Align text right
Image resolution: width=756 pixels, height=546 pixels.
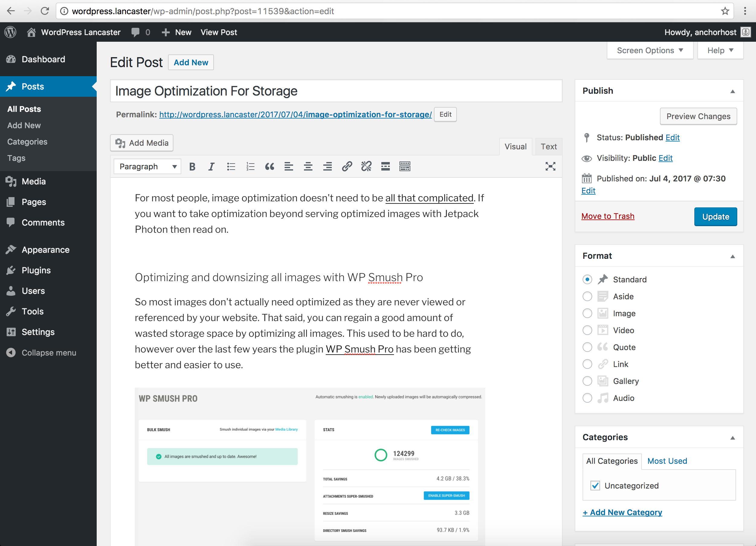click(x=328, y=167)
